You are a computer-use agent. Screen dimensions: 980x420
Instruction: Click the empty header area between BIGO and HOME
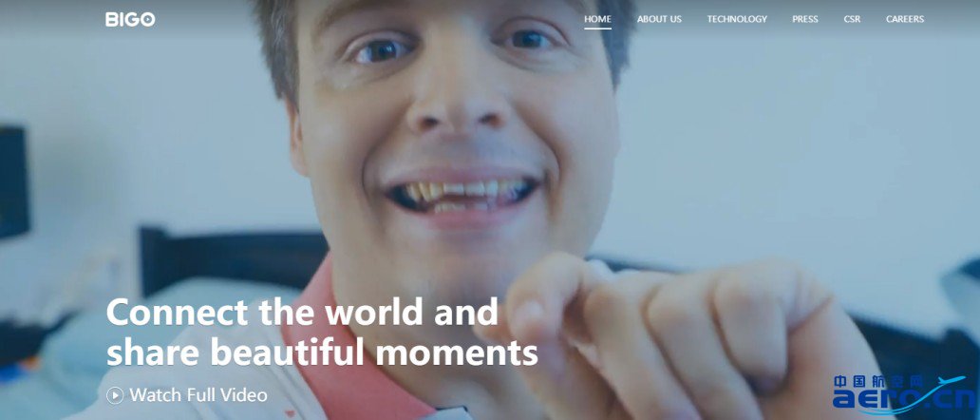pyautogui.click(x=368, y=19)
